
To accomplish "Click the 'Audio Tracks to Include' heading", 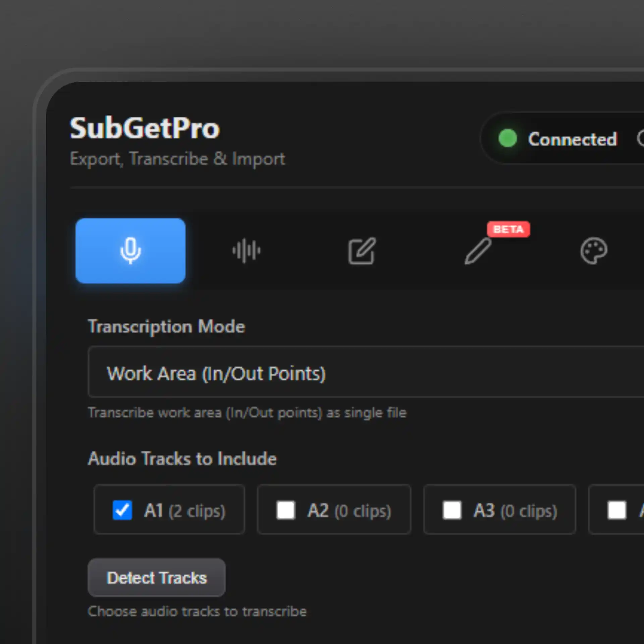I will 182,459.
